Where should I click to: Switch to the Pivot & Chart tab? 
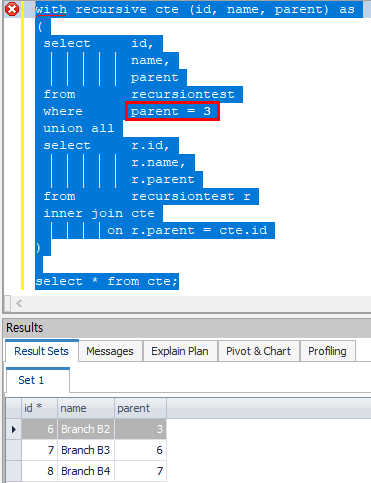[x=258, y=351]
